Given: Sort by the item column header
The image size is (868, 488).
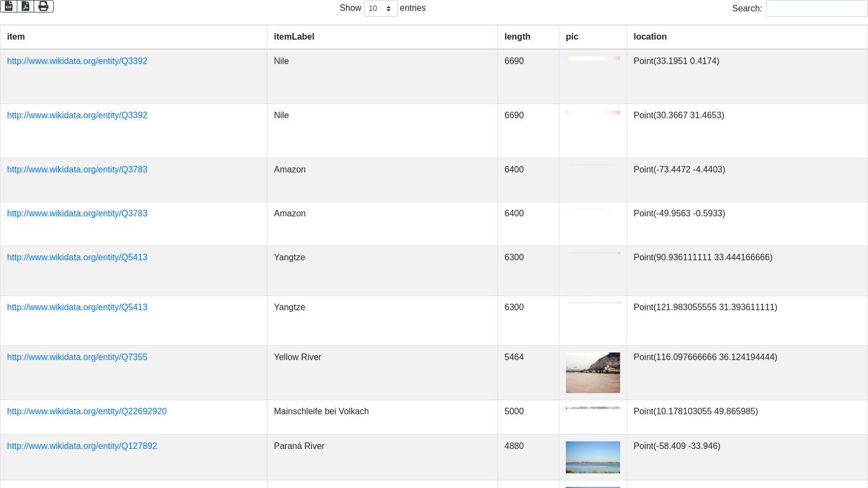Looking at the screenshot, I should 16,37.
